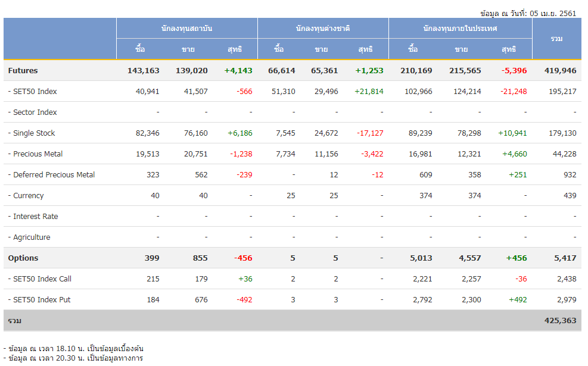Click Futures foreign buy value 66,614
The height and width of the screenshot is (366, 588).
(282, 70)
